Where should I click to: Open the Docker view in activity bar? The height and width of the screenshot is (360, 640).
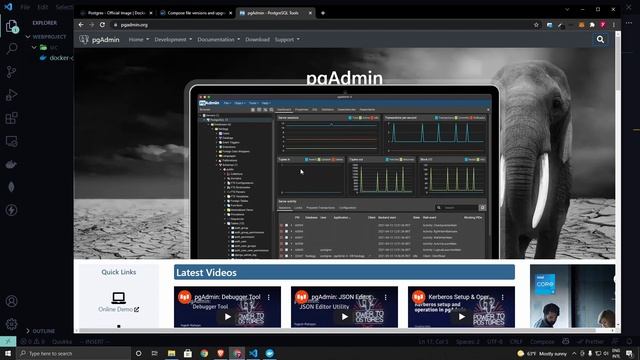11,164
